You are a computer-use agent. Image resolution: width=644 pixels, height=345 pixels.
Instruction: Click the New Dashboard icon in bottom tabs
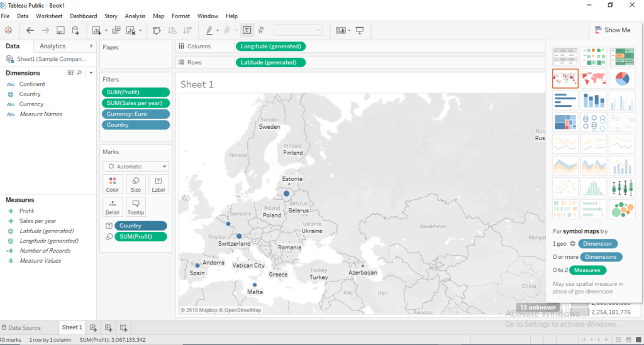click(x=108, y=327)
